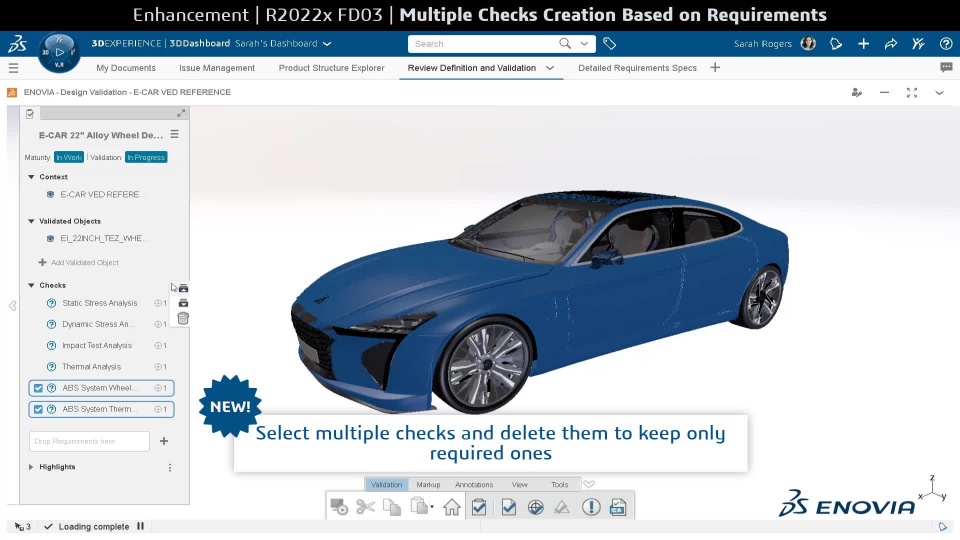Screen dimensions: 960x540
Task: Select the Annotations toolbar tab
Action: [x=474, y=484]
